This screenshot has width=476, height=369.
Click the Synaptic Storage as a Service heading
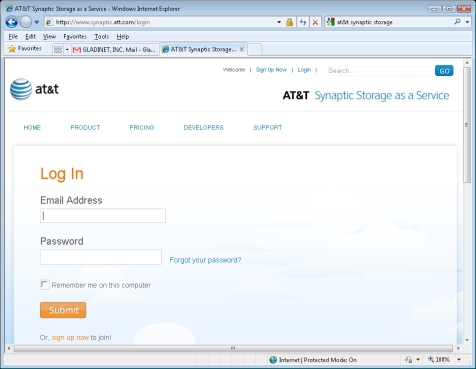pos(382,95)
